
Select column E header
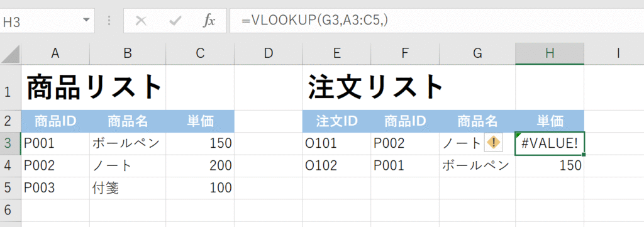(336, 54)
